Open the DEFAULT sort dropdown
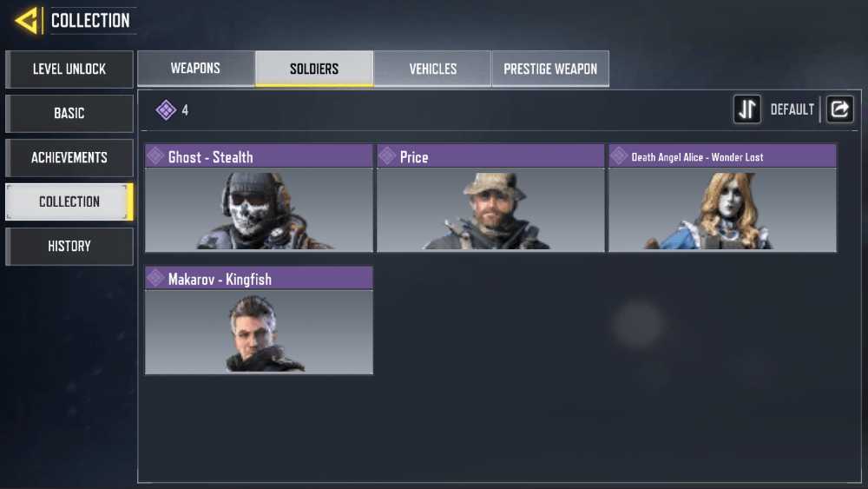This screenshot has width=868, height=489. (x=792, y=109)
